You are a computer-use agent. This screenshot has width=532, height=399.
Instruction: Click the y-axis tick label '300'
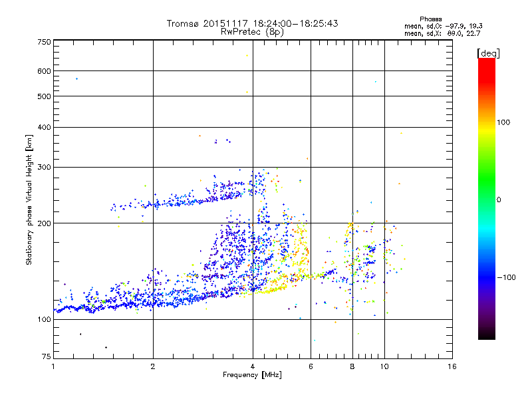pos(44,168)
